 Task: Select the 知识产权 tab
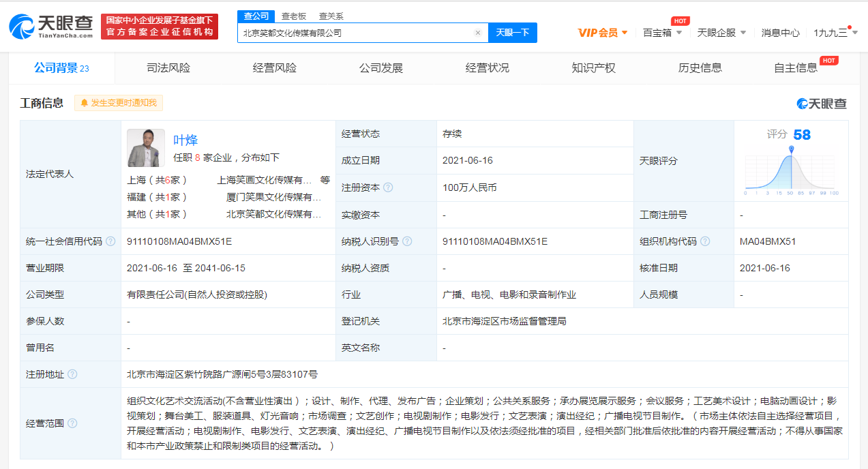tap(594, 67)
